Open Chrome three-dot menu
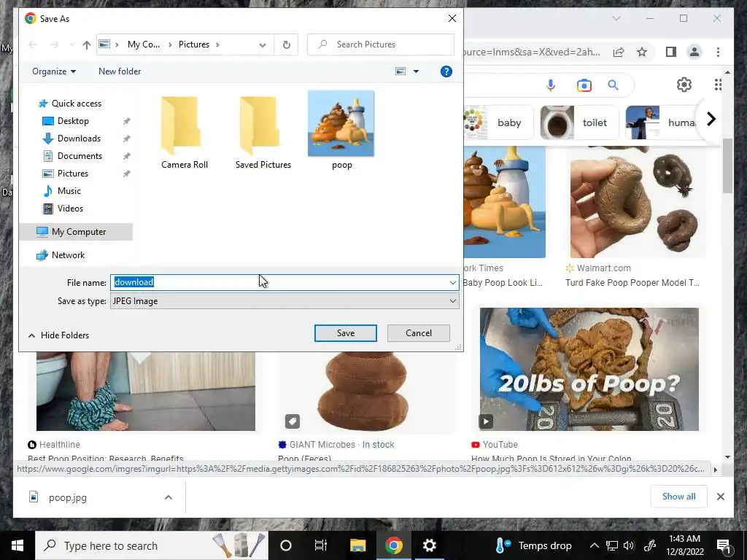Viewport: 747px width, 560px height. [718, 52]
